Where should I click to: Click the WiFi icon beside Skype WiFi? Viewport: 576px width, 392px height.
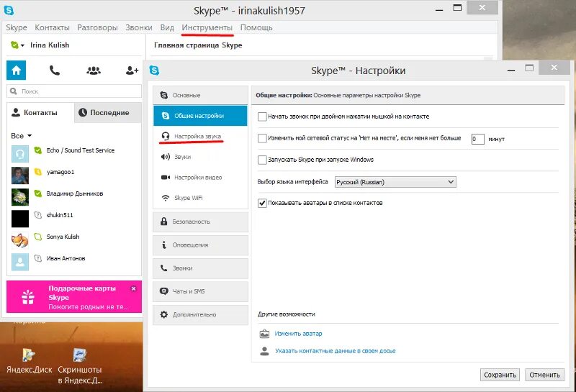(x=166, y=198)
